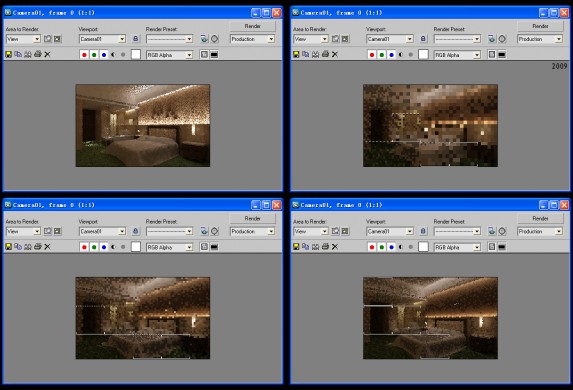Open RGB Alpha channel dropdown in finished-render window
Viewport: 573px width, 390px height.
[169, 55]
